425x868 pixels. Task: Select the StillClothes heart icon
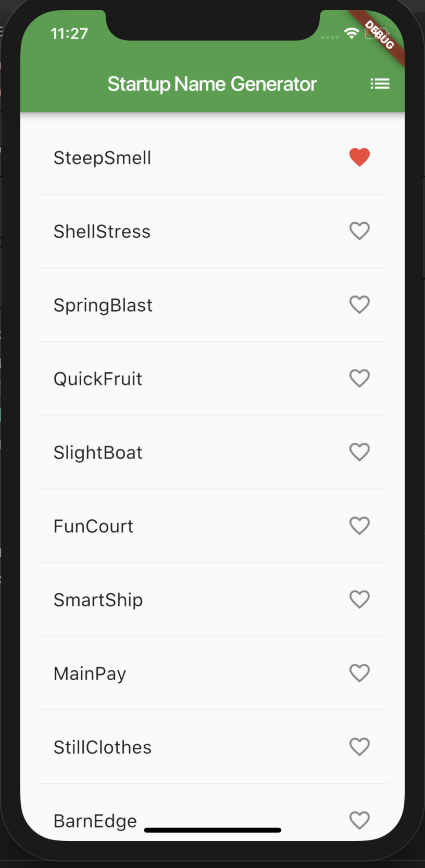pyautogui.click(x=359, y=747)
